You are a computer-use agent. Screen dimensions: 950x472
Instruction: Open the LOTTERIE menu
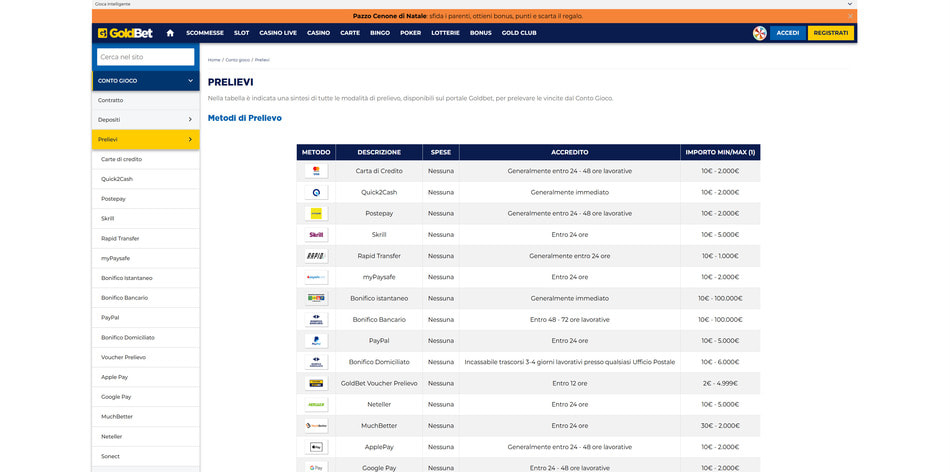(445, 33)
